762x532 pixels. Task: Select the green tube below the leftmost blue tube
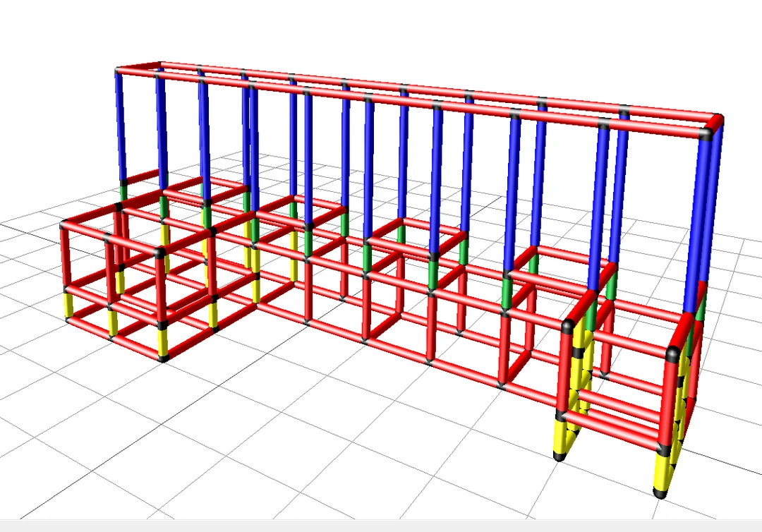(x=123, y=191)
